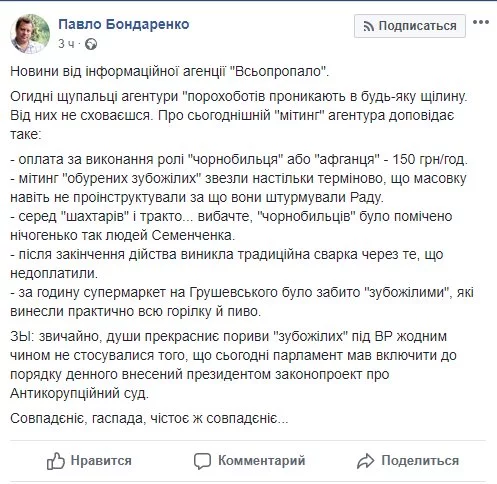Click the first line of post text
Viewport: 497px width, 484px height.
click(169, 71)
